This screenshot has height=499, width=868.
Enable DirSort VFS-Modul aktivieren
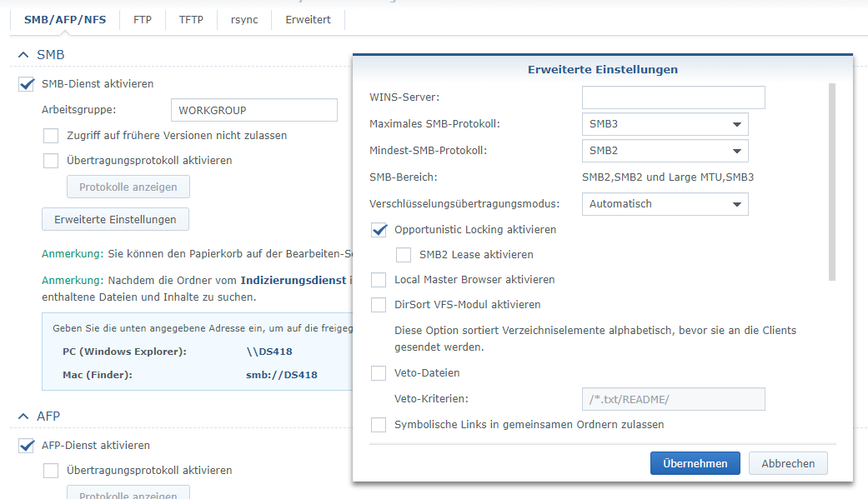pos(379,305)
